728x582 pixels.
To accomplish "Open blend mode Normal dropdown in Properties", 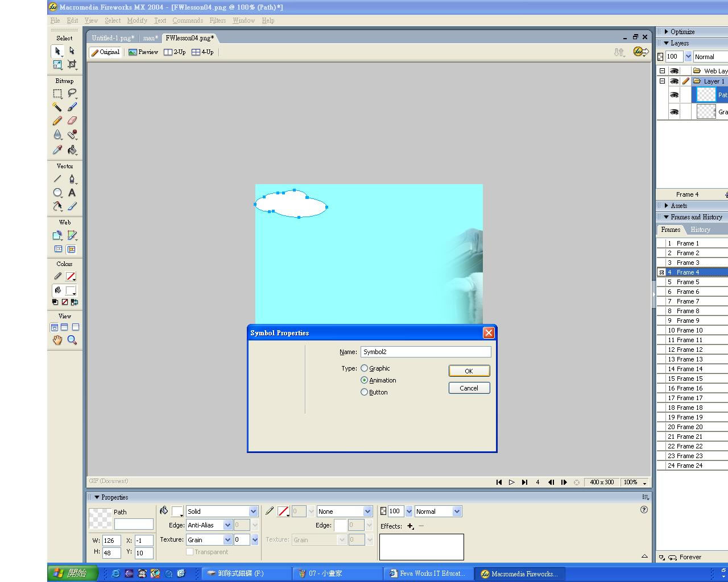I will pyautogui.click(x=457, y=512).
